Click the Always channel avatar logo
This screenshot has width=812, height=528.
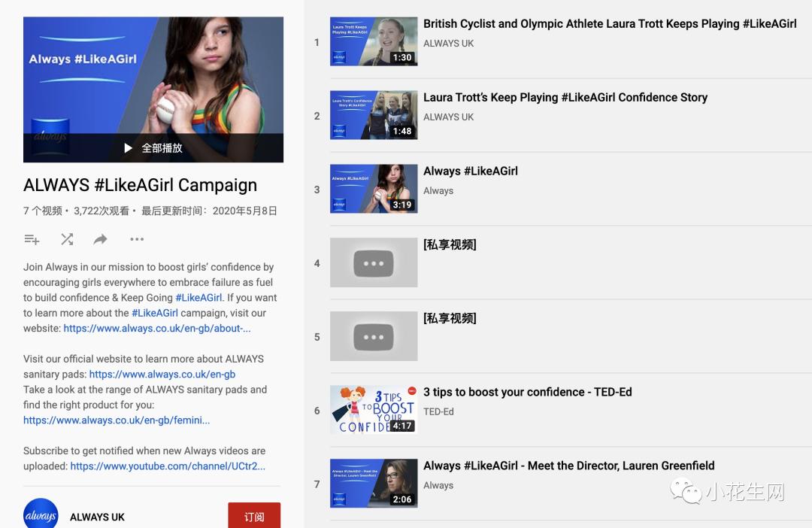pyautogui.click(x=41, y=514)
